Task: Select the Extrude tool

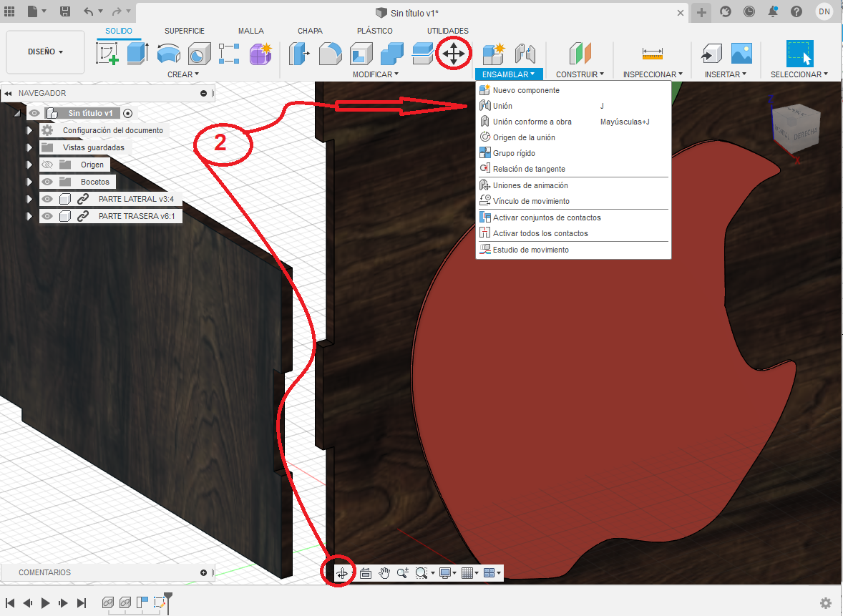Action: [x=137, y=54]
